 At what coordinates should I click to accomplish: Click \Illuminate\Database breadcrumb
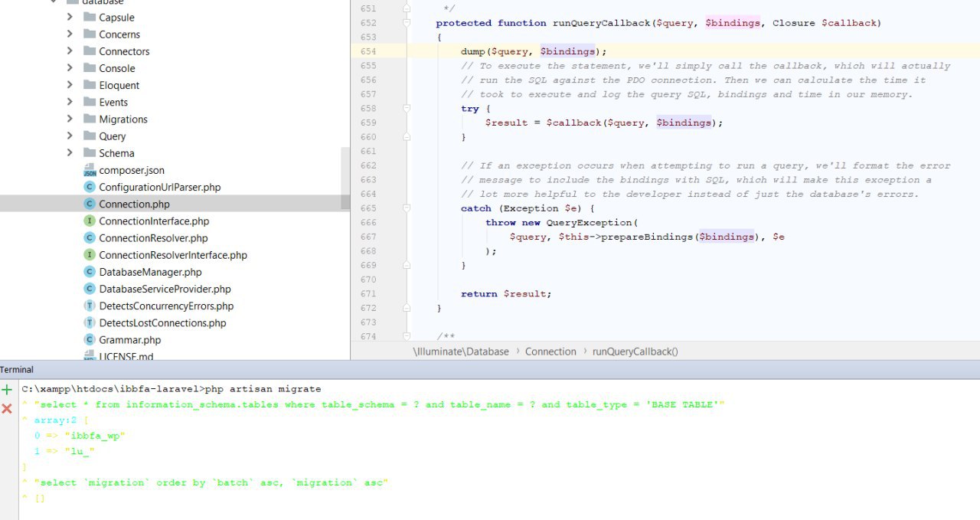(461, 352)
